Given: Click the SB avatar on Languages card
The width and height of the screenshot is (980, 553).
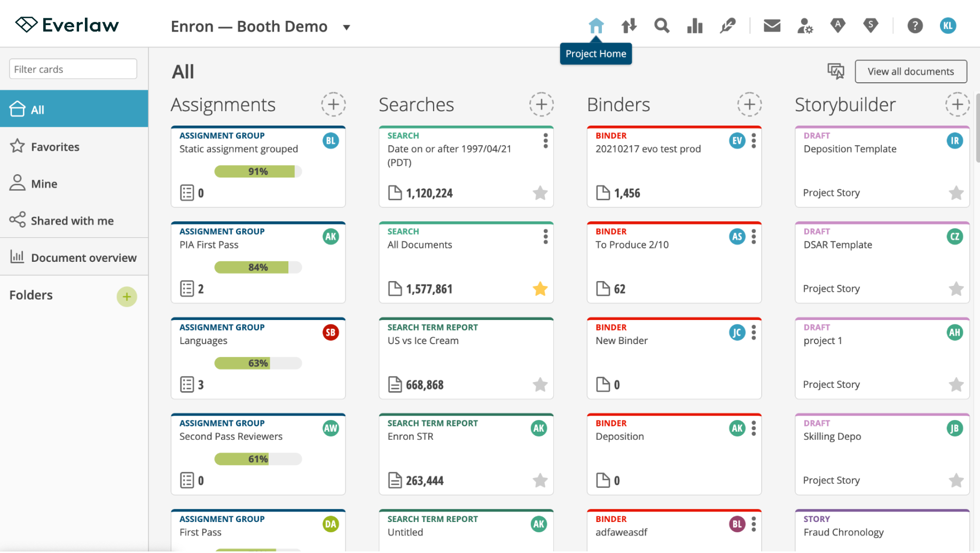Looking at the screenshot, I should (x=331, y=332).
